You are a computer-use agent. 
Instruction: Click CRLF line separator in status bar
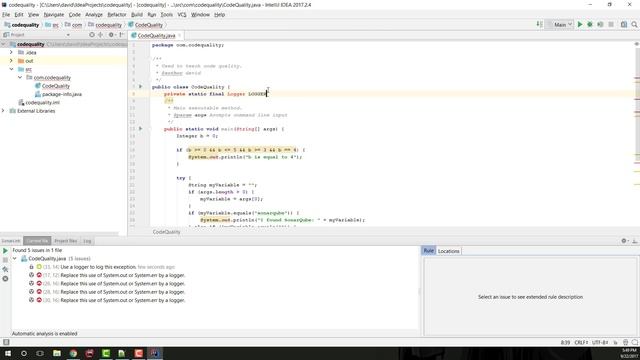pos(581,342)
